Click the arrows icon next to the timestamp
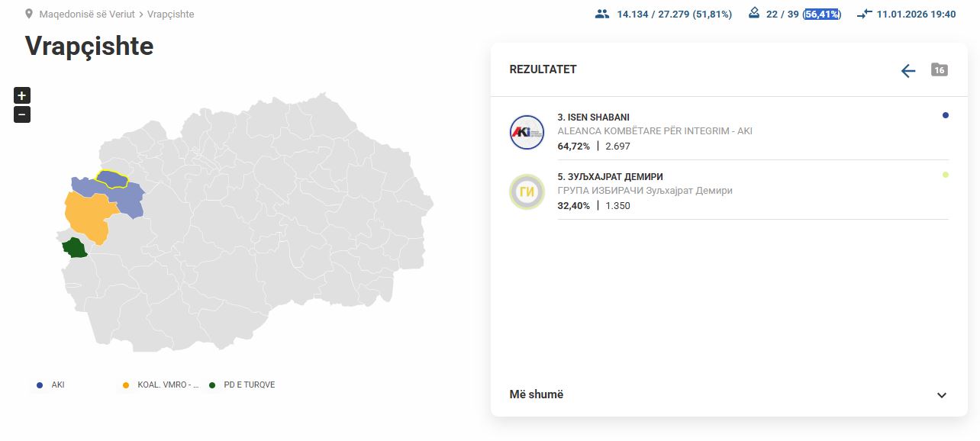This screenshot has width=980, height=441. click(863, 14)
